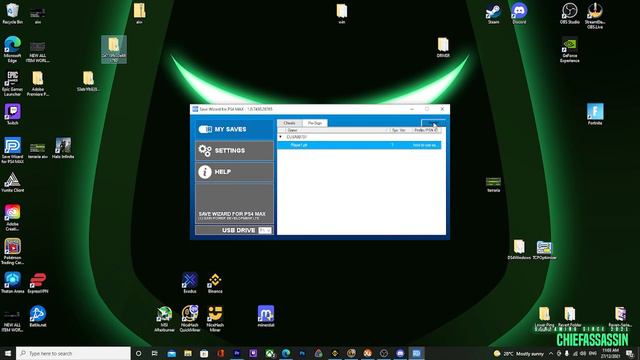640x360 pixels.
Task: Open Xbox app from the taskbar
Action: tap(269, 353)
